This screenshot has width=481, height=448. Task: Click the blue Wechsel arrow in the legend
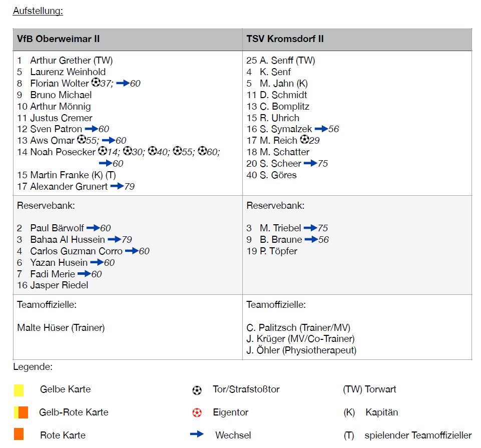pos(197,434)
